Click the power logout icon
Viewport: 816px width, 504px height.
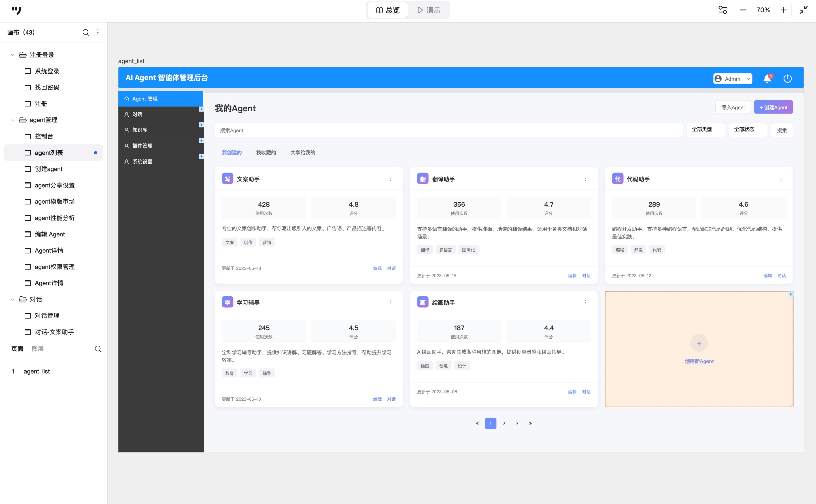(x=787, y=79)
